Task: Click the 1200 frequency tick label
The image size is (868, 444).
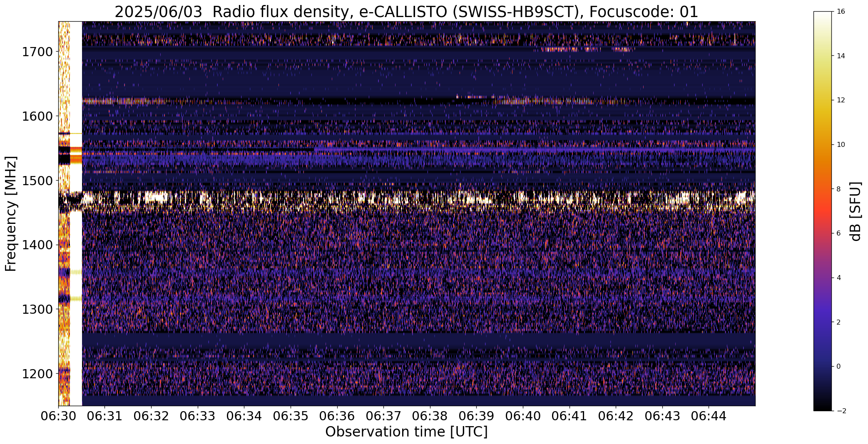Action: point(37,374)
